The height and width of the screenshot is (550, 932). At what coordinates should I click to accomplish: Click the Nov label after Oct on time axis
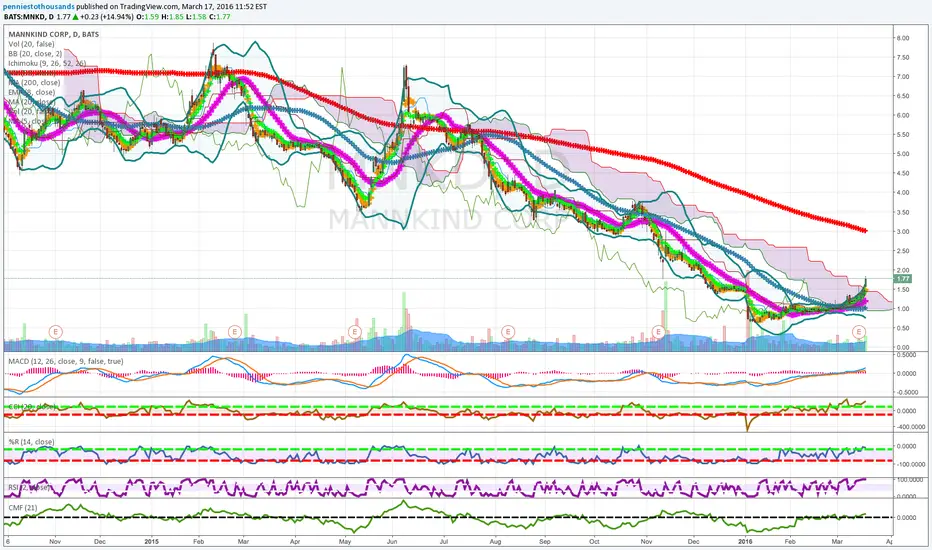(647, 542)
